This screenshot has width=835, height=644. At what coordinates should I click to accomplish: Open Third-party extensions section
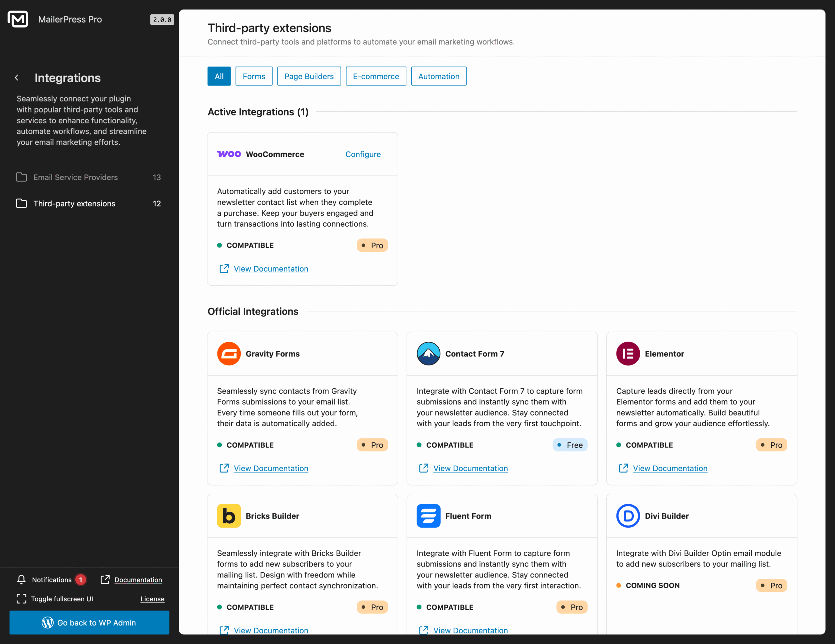(x=89, y=203)
